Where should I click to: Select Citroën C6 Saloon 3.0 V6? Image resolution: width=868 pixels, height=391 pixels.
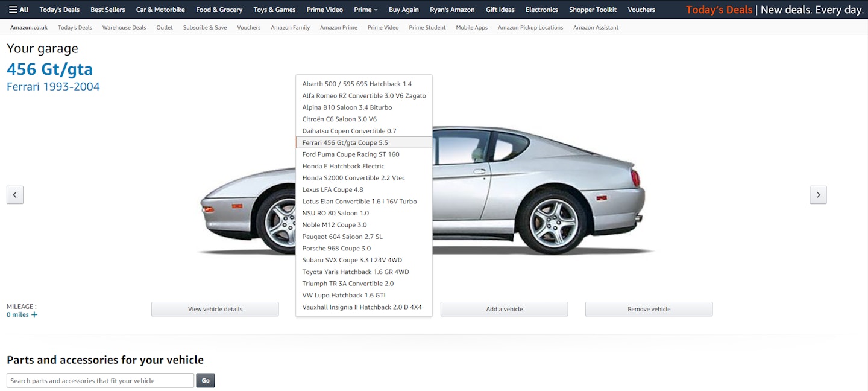pyautogui.click(x=364, y=119)
